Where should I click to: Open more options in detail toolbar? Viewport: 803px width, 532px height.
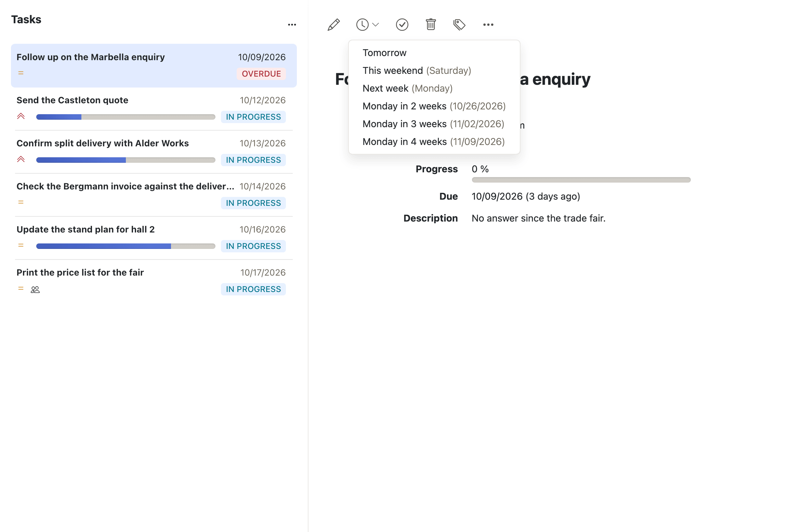click(488, 25)
